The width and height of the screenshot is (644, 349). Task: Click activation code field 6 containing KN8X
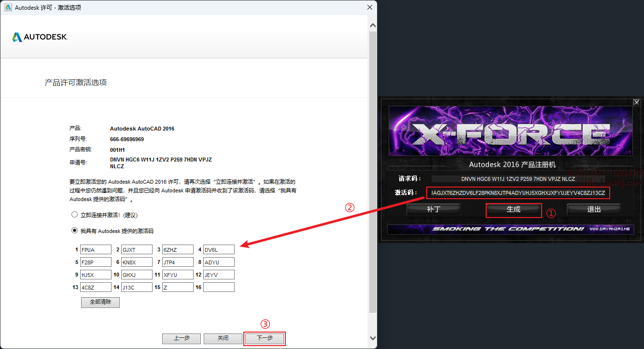coord(137,262)
